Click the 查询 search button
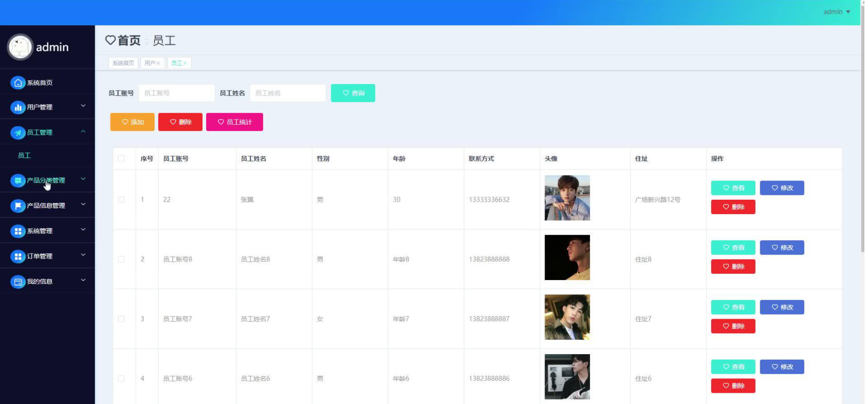Screen dimensions: 868x404 coord(353,93)
